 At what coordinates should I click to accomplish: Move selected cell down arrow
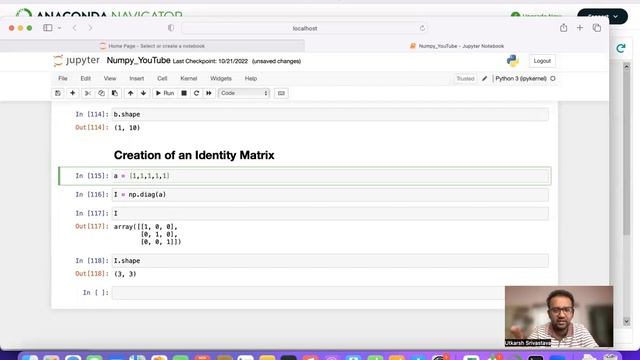pyautogui.click(x=143, y=93)
